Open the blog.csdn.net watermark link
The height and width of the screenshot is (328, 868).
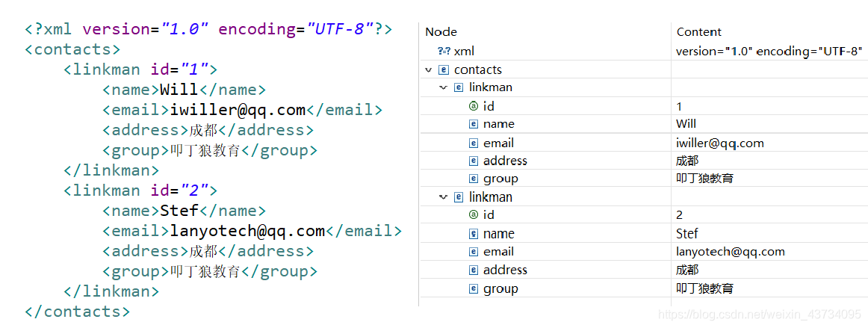coord(759,315)
